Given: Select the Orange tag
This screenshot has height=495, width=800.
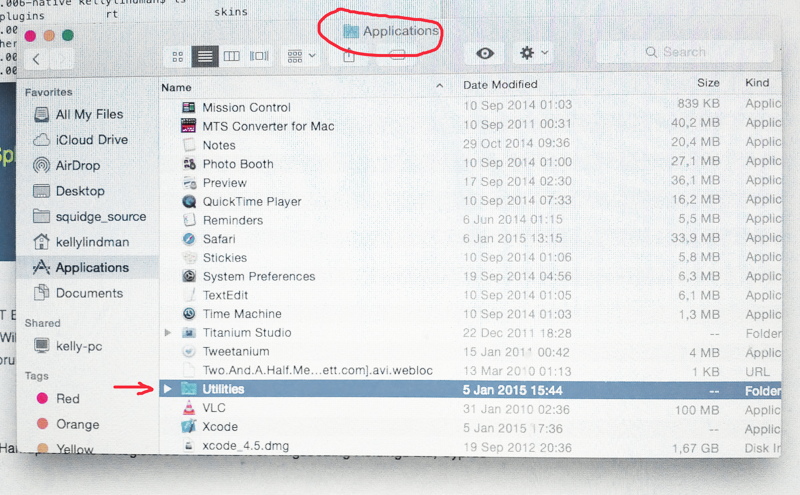Looking at the screenshot, I should pyautogui.click(x=68, y=424).
